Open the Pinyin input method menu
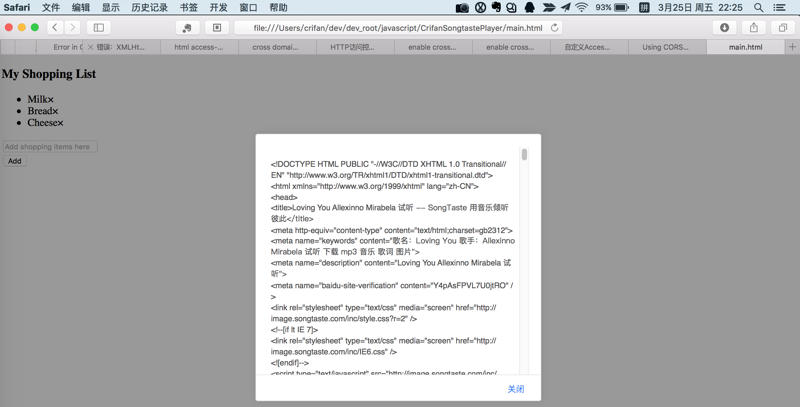The height and width of the screenshot is (407, 800). 644,7
